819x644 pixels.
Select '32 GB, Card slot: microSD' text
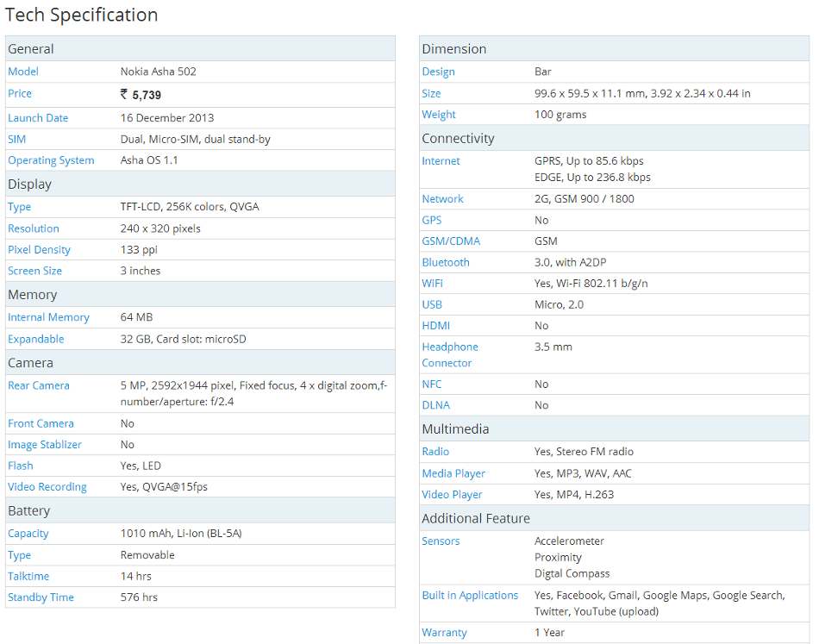184,340
